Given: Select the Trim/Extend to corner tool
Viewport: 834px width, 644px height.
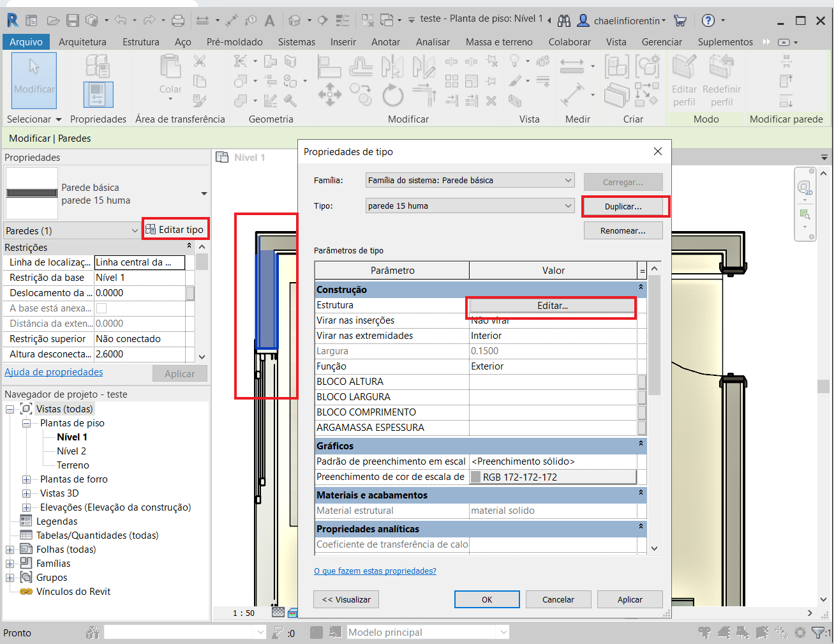Looking at the screenshot, I should pyautogui.click(x=424, y=94).
